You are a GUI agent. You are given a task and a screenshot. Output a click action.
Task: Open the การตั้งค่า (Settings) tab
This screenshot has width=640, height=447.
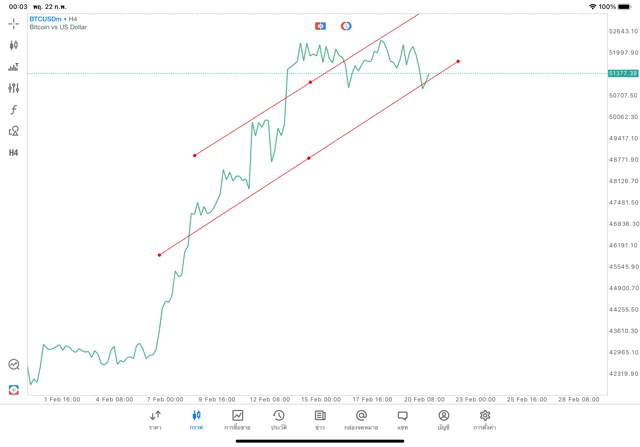[x=485, y=419]
